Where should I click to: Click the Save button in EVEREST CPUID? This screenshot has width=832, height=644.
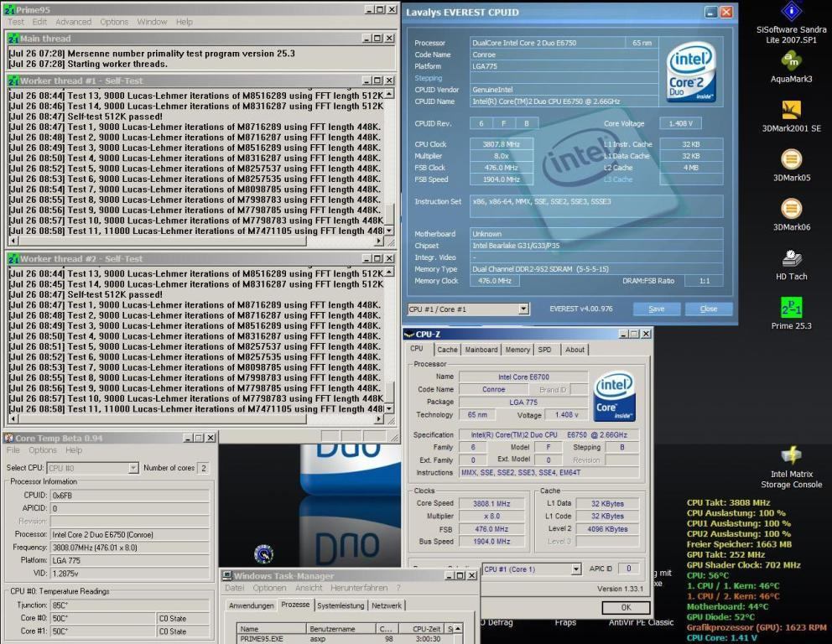pyautogui.click(x=657, y=309)
